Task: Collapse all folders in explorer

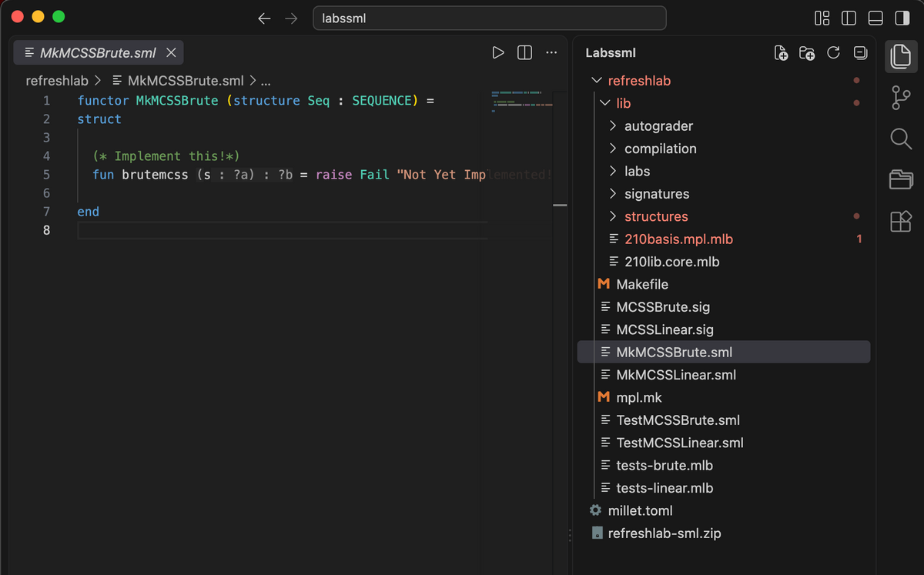Action: pyautogui.click(x=860, y=53)
